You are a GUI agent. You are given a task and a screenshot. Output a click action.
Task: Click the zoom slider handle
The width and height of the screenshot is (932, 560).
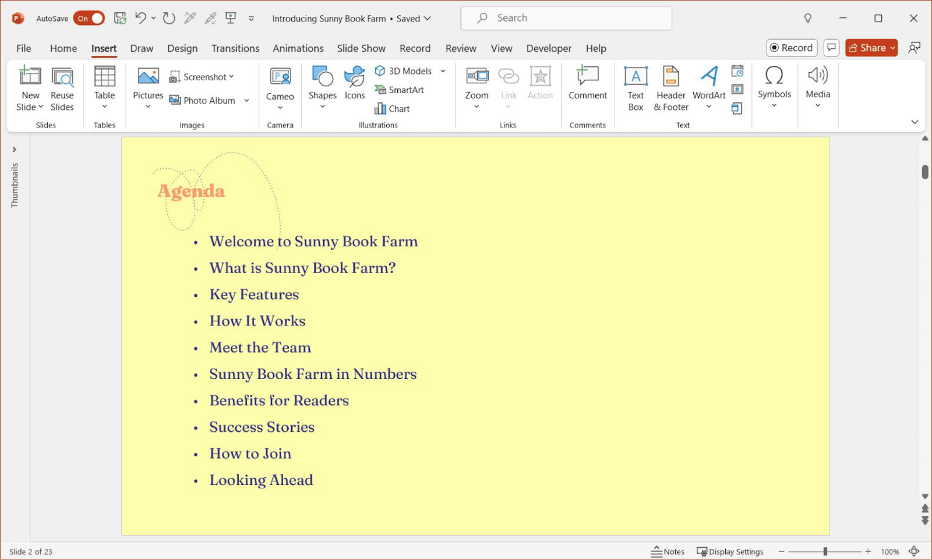click(x=825, y=551)
